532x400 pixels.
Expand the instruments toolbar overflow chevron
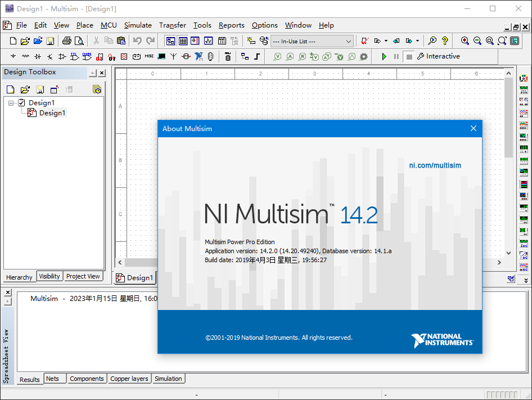(x=526, y=281)
